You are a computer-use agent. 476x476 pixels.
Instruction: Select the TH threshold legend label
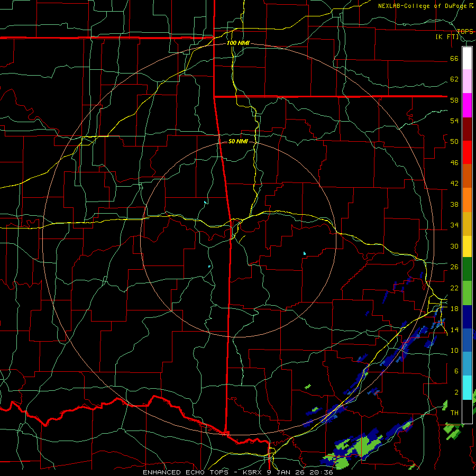point(454,413)
